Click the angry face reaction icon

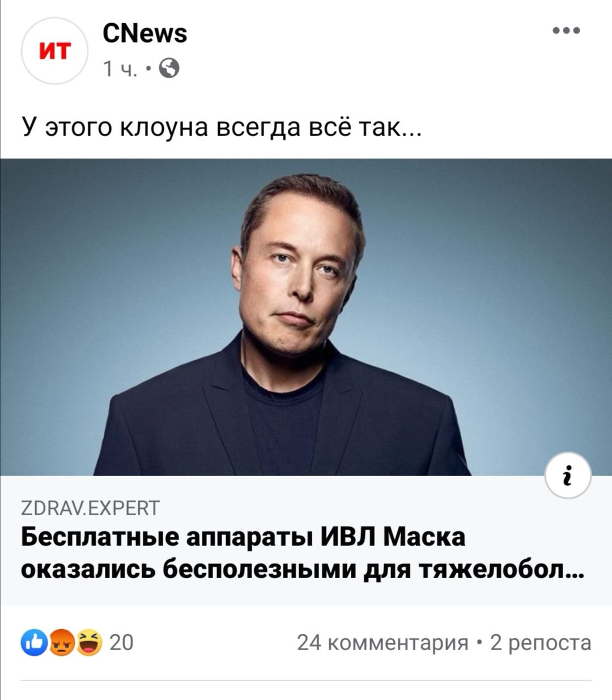(62, 643)
